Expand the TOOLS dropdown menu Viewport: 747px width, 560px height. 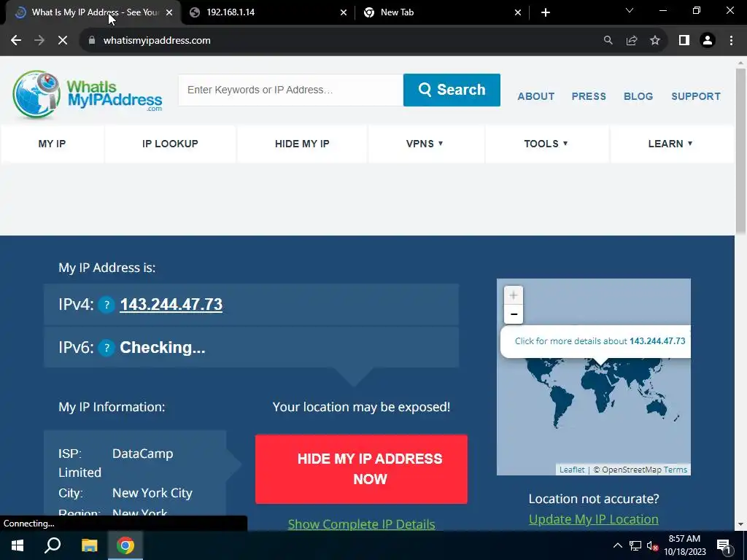(x=546, y=144)
